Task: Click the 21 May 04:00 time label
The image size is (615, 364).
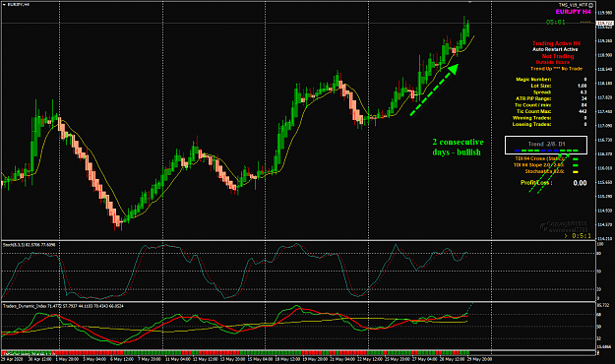Action: (343, 359)
